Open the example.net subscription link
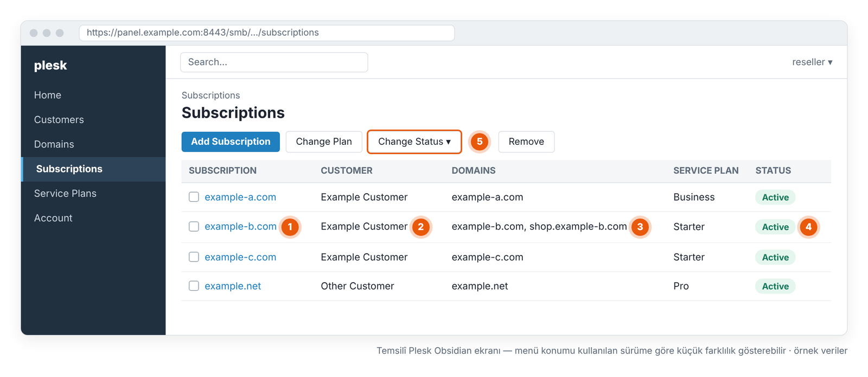This screenshot has width=868, height=377. [233, 286]
